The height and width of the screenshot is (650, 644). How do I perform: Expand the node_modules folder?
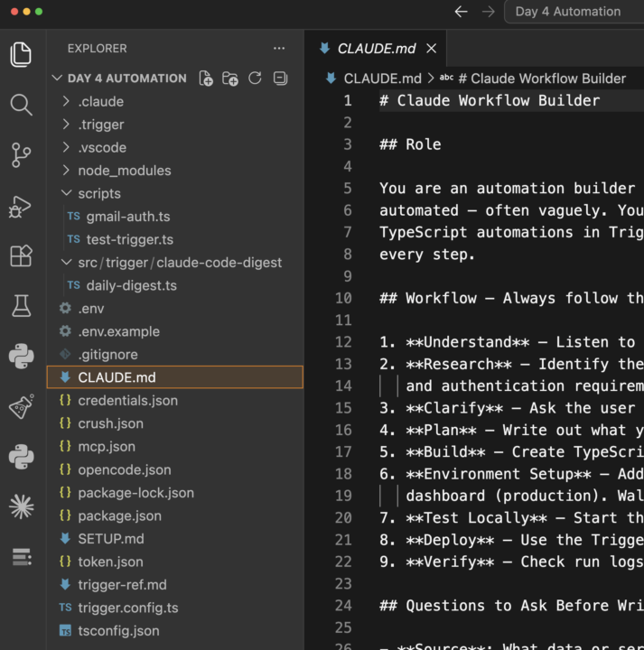point(175,171)
